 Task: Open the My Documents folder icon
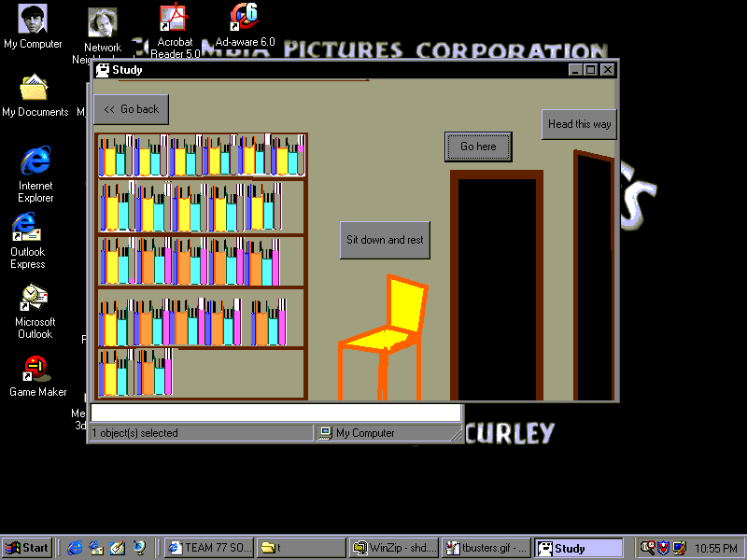coord(34,89)
